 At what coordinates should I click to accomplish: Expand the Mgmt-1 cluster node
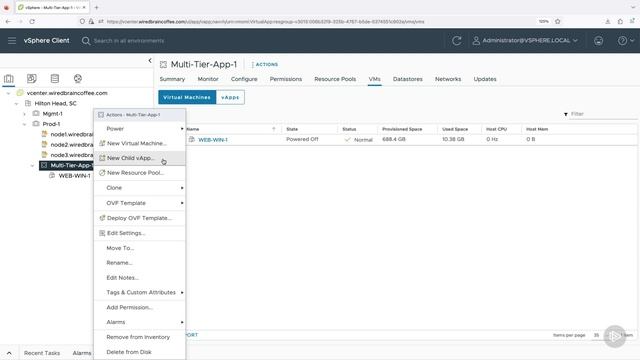(24, 114)
